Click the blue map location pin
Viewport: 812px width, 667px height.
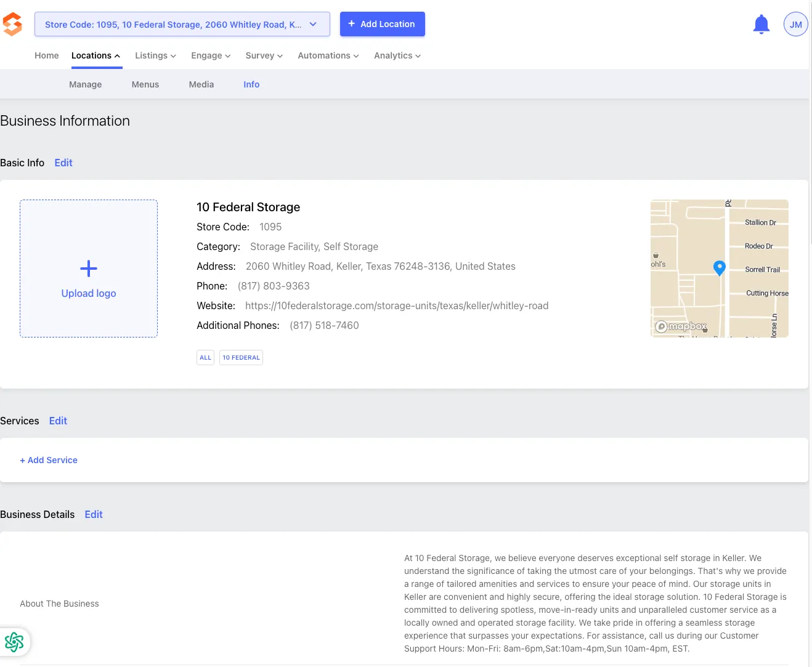[719, 268]
